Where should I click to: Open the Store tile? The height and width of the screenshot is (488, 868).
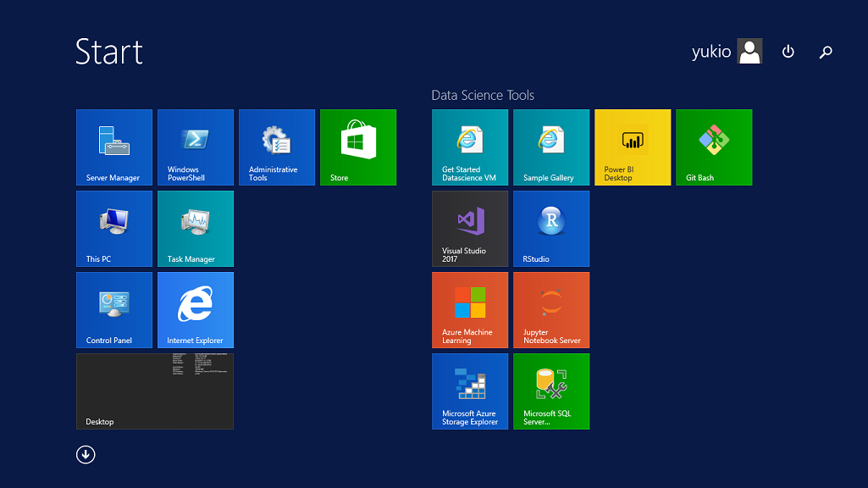coord(358,147)
